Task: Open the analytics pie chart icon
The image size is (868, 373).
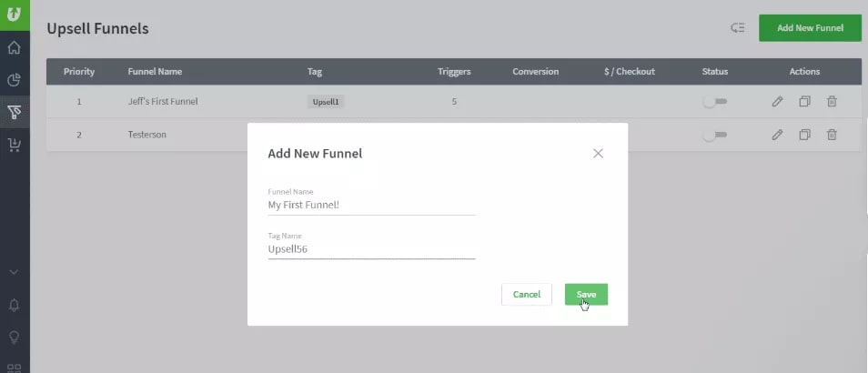Action: coord(15,80)
